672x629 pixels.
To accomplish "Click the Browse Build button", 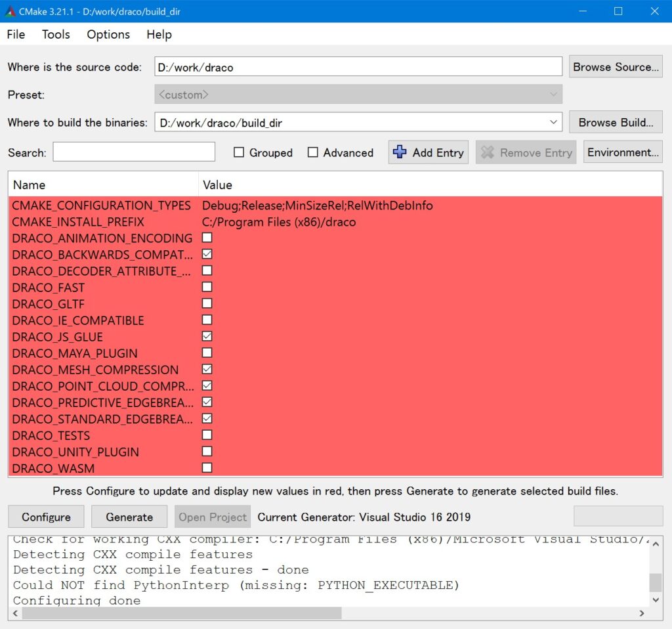I will pyautogui.click(x=616, y=123).
